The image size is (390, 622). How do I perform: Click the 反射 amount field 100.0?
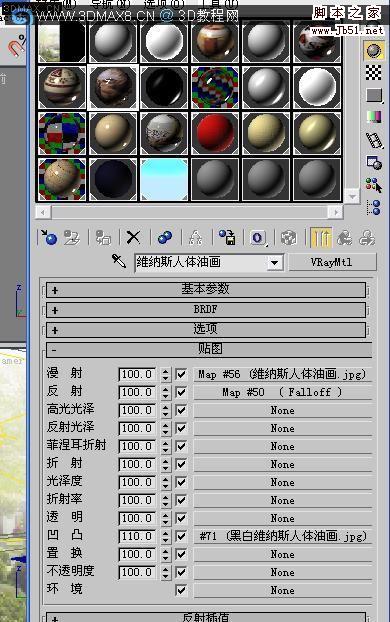click(x=137, y=392)
